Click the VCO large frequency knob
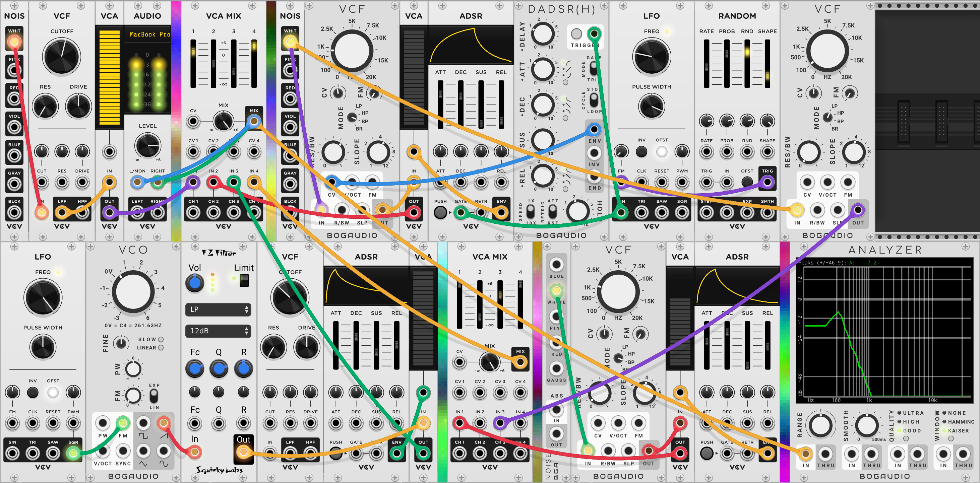Viewport: 980px width, 483px height. point(133,291)
